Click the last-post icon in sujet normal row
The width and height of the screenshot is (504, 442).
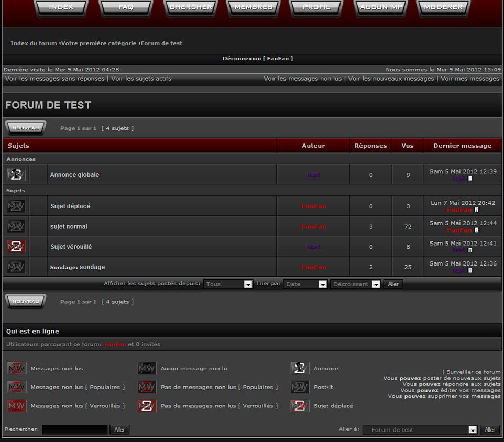pos(476,230)
